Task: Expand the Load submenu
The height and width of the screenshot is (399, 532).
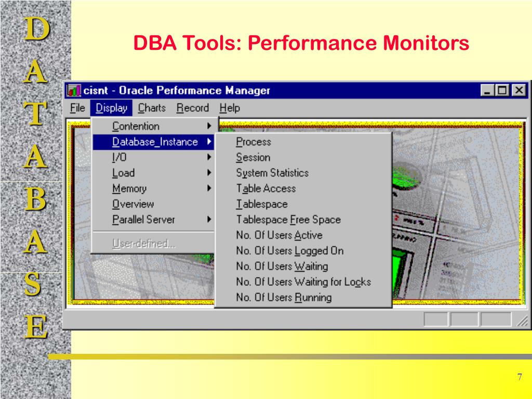Action: 153,172
